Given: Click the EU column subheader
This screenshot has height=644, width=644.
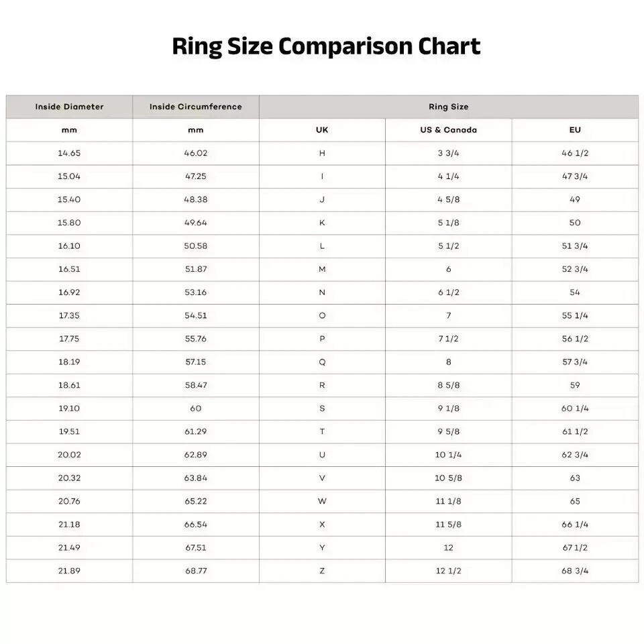Looking at the screenshot, I should [575, 130].
